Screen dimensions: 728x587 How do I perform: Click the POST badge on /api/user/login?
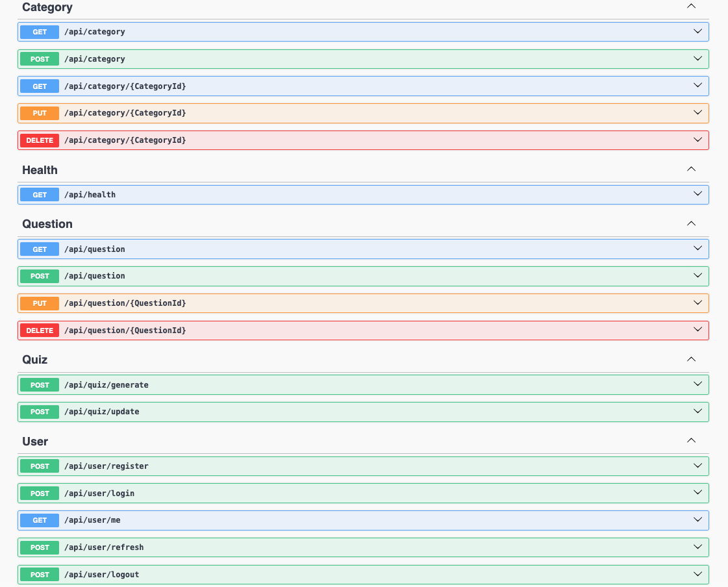[39, 493]
